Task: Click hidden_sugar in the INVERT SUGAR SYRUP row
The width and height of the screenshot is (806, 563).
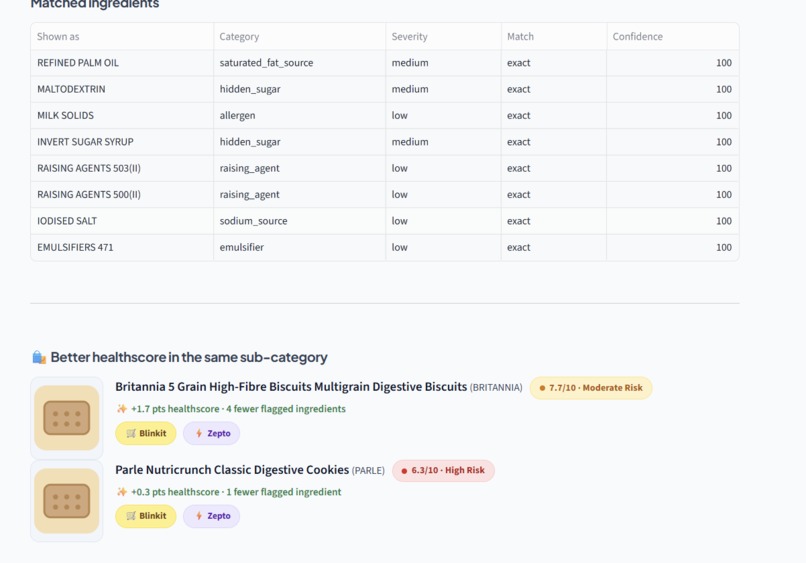Action: tap(300, 142)
